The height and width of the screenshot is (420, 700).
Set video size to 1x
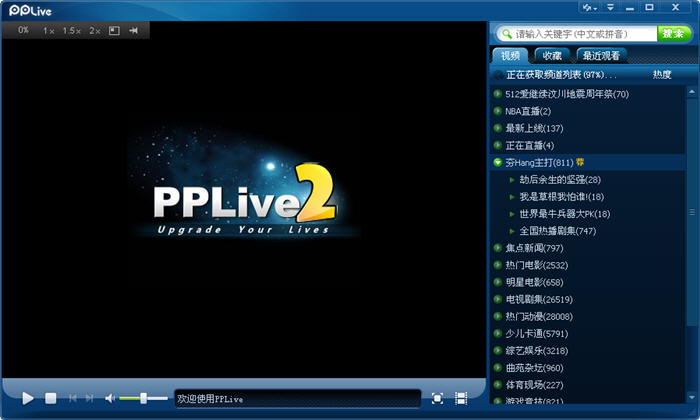(x=49, y=31)
